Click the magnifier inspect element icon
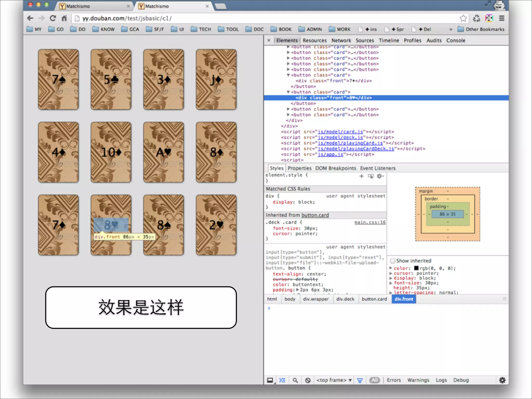 pos(295,380)
